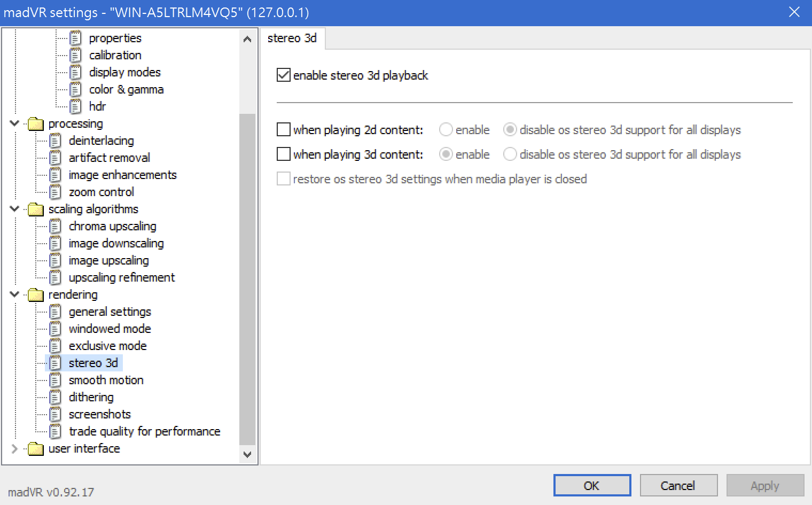
Task: Click the smooth motion page icon
Action: [x=56, y=380]
